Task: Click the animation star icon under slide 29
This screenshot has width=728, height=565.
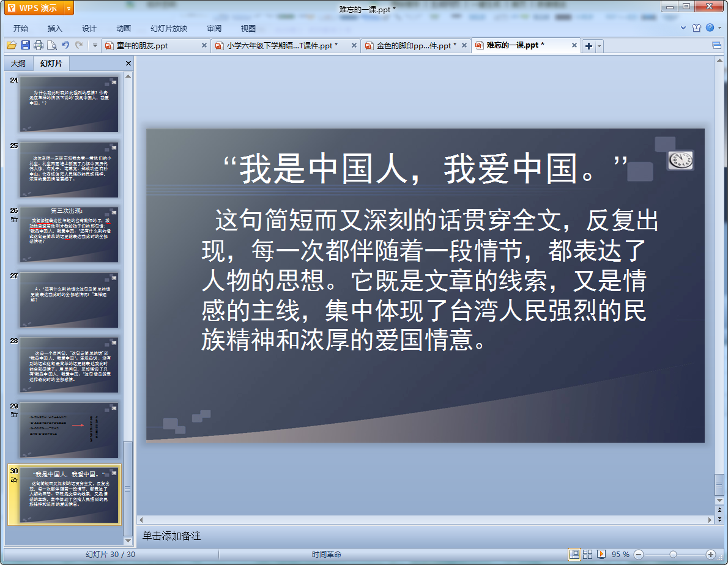Action: click(14, 414)
